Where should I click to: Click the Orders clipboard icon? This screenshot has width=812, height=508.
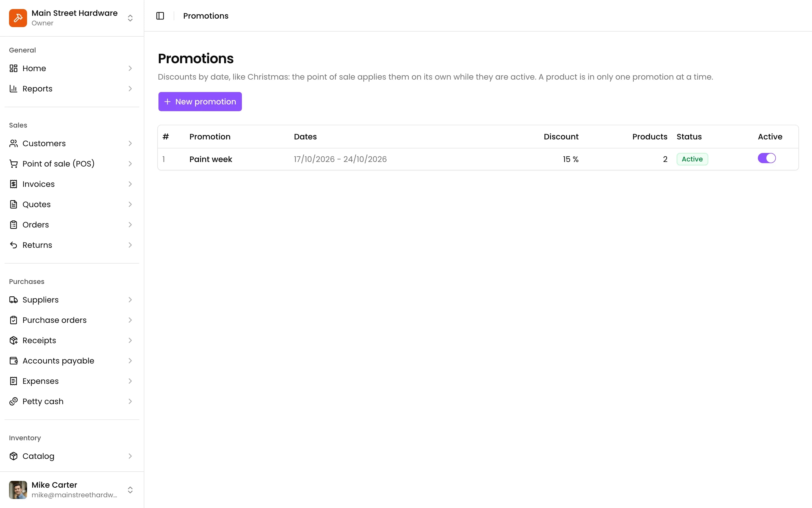pyautogui.click(x=14, y=225)
